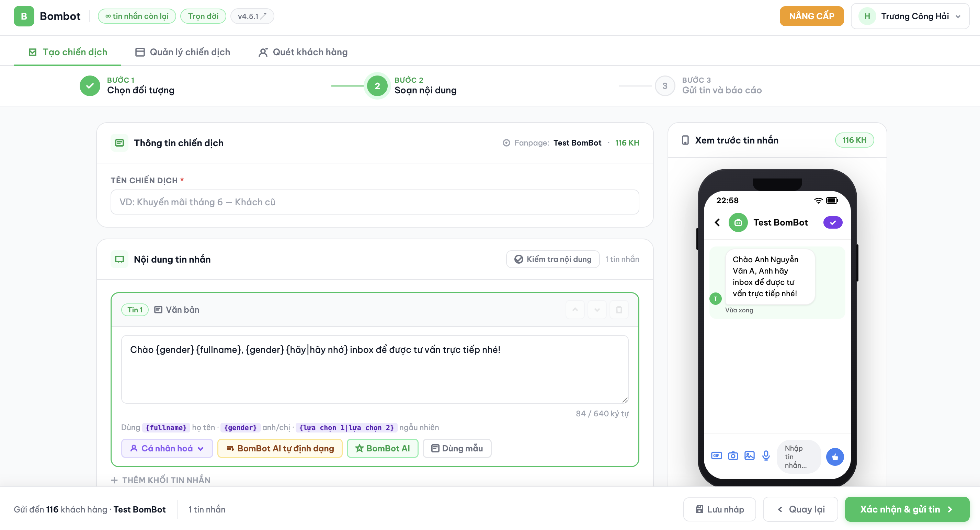The height and width of the screenshot is (530, 980).
Task: Click the phone icon beside Xem trước tin nhắn
Action: click(685, 140)
